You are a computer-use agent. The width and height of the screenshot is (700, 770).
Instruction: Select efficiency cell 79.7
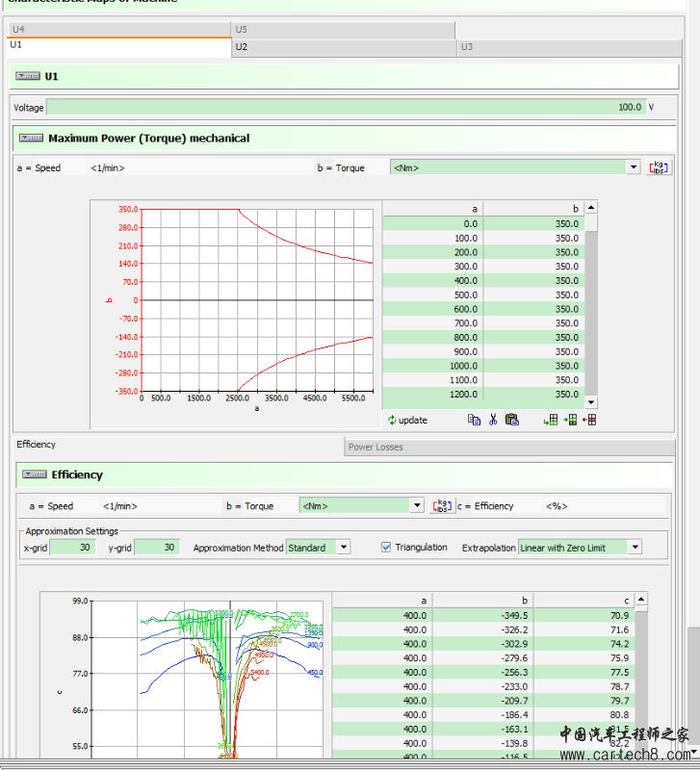pyautogui.click(x=584, y=702)
